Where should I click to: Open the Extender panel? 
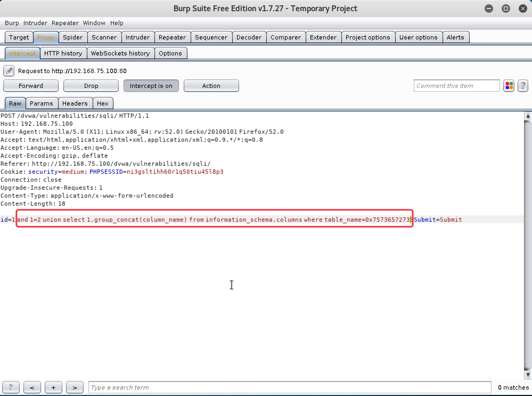pos(323,37)
